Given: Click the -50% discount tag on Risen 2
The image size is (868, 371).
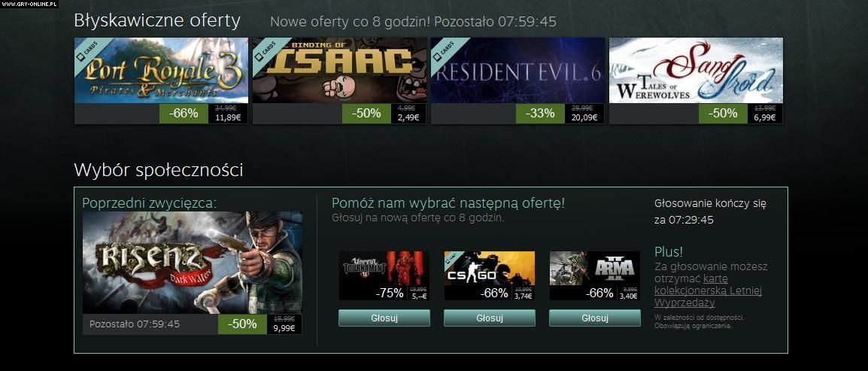Looking at the screenshot, I should point(242,324).
